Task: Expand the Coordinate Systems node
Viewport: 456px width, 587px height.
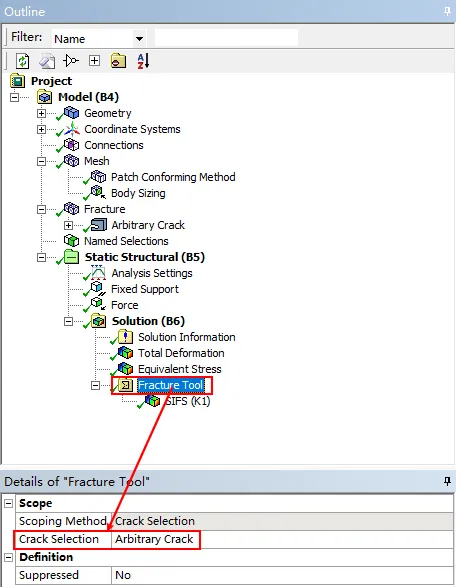Action: point(41,129)
